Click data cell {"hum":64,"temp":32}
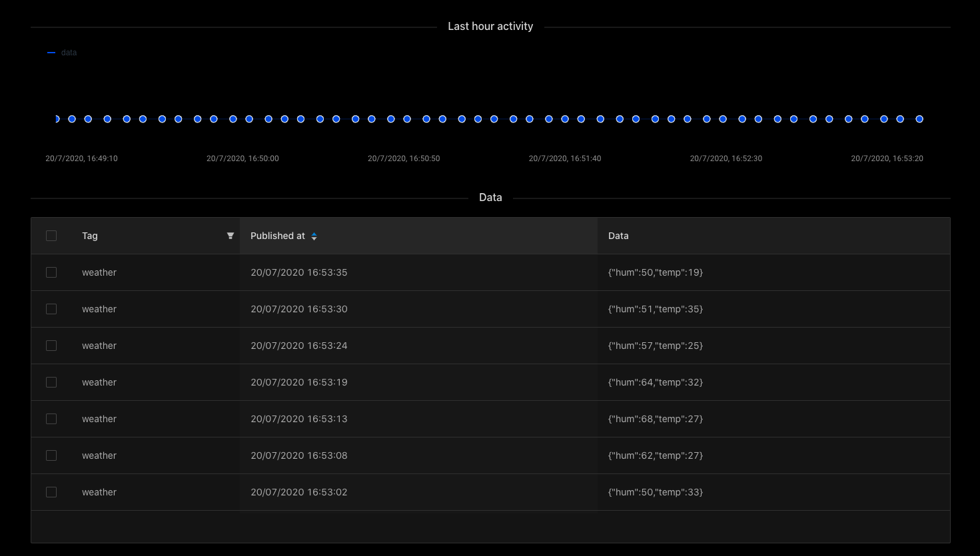 point(656,382)
